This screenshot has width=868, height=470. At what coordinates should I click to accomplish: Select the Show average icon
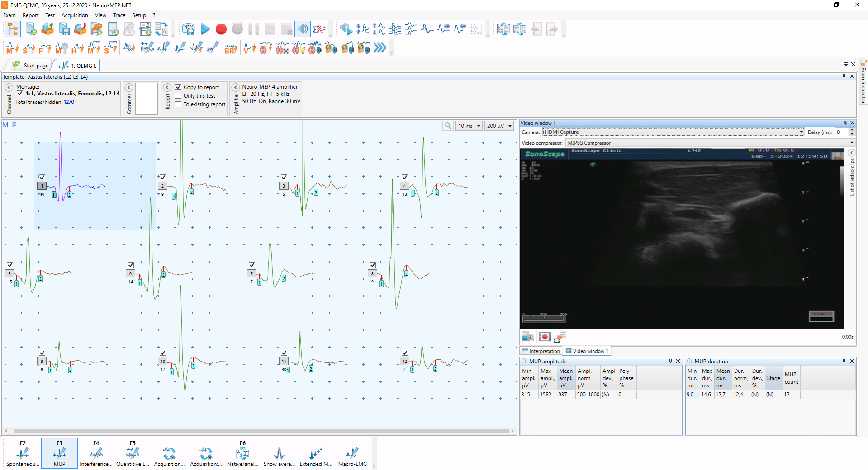(279, 453)
